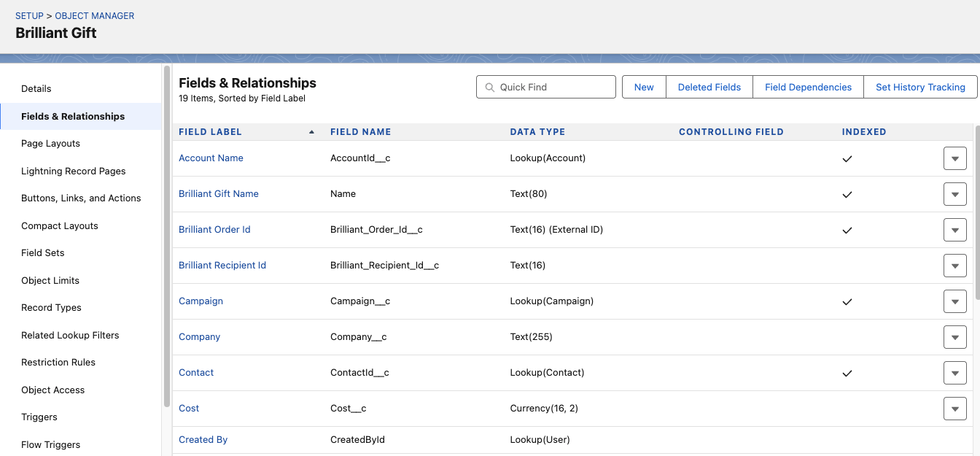Open row actions dropdown for Cost field
Viewport: 980px width, 456px height.
[954, 409]
